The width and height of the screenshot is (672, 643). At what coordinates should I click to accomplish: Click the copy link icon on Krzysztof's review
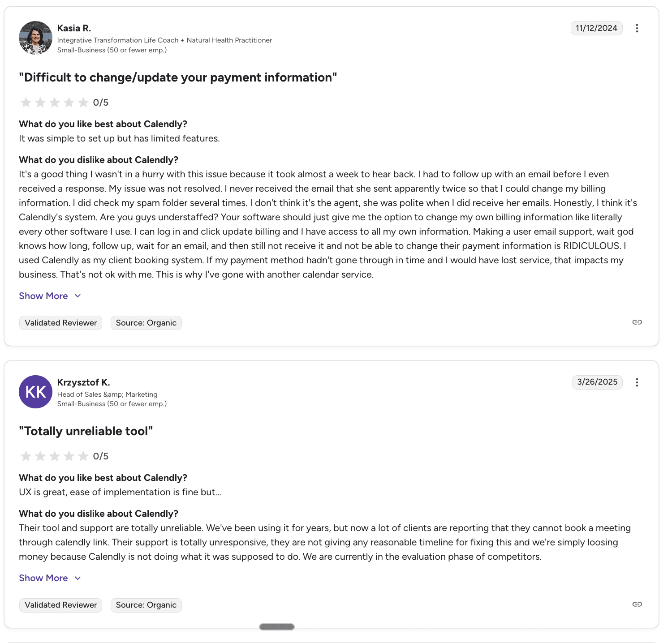637,604
